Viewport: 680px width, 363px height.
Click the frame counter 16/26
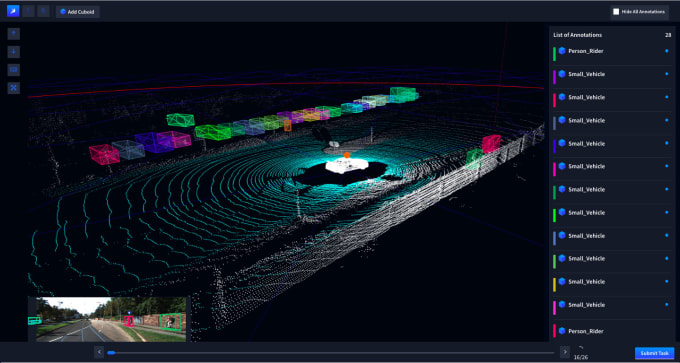point(581,357)
